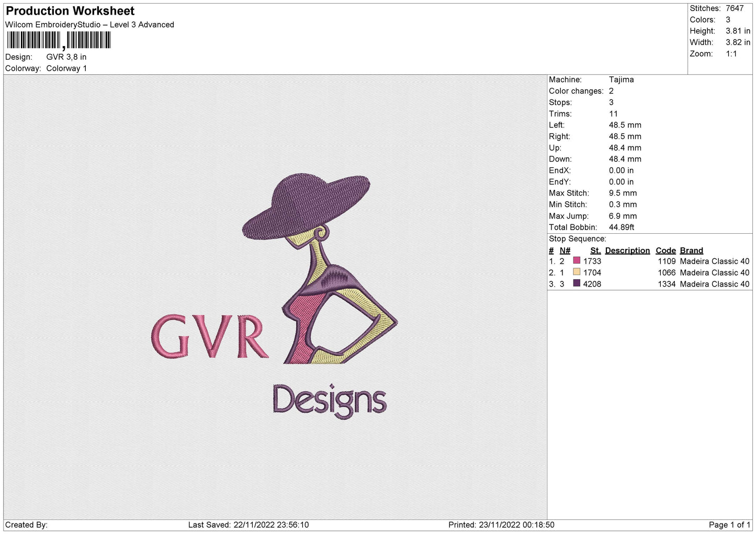Click the stitch number 4208 in row 3
The width and height of the screenshot is (756, 534).
coord(592,284)
